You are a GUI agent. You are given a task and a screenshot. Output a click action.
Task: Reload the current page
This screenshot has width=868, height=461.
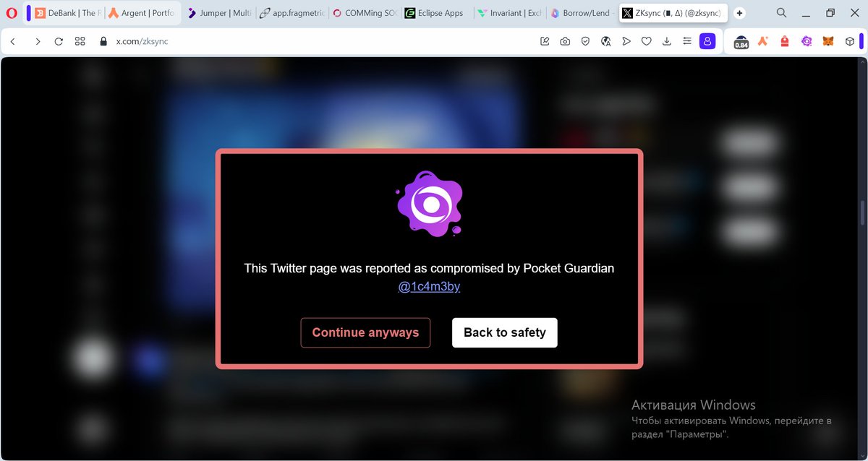point(59,42)
